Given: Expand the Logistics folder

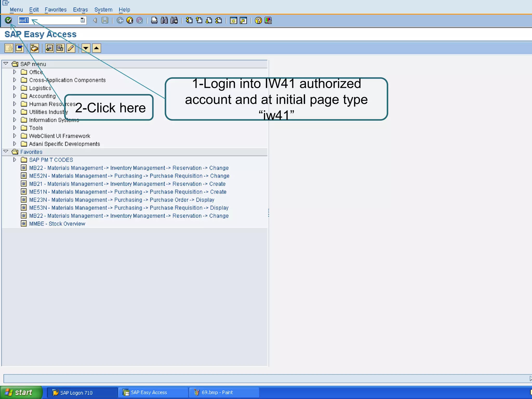Looking at the screenshot, I should 15,88.
